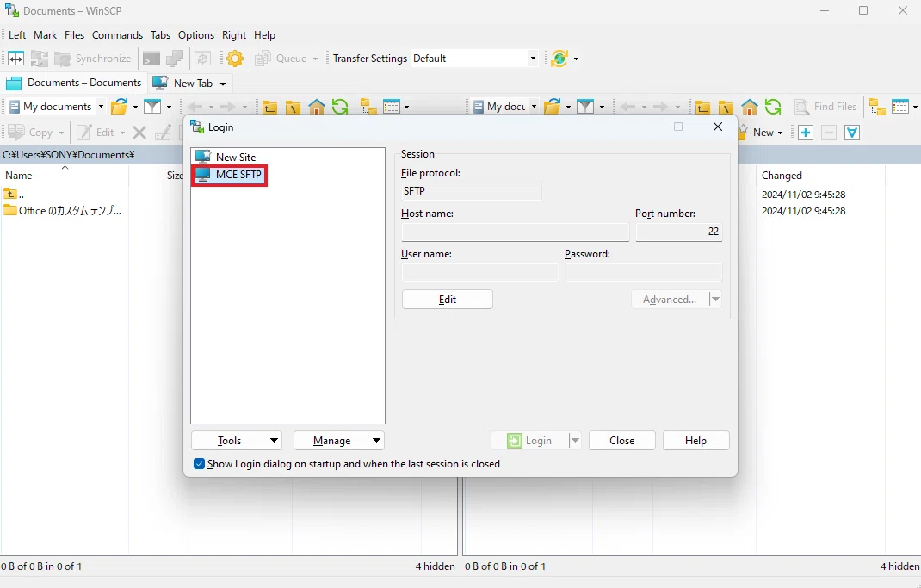This screenshot has width=921, height=588.
Task: Click the globe refresh icon beside Transfer Settings
Action: [559, 59]
